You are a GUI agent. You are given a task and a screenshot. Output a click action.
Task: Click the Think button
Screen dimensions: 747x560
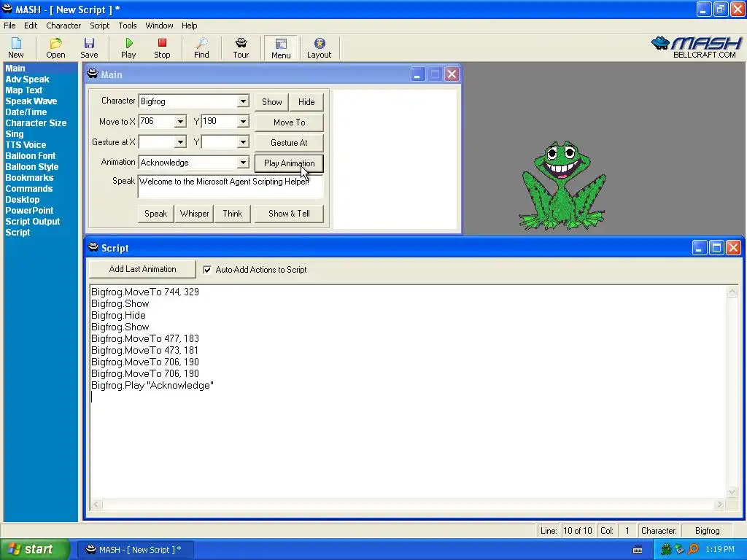click(233, 214)
